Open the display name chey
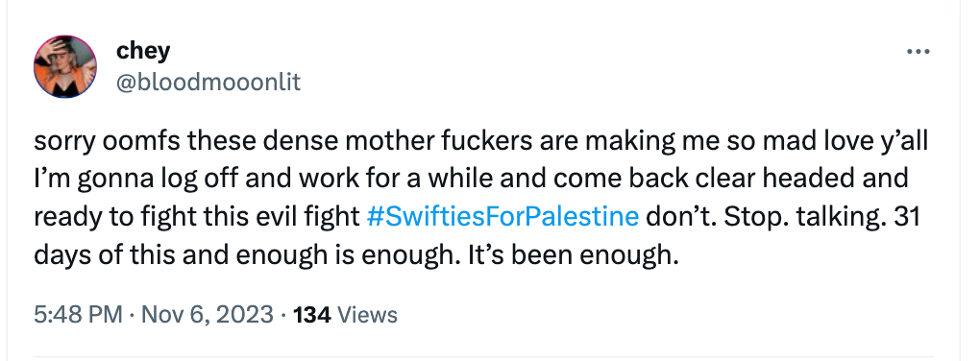Viewport: 980px width, 361px height. click(142, 51)
